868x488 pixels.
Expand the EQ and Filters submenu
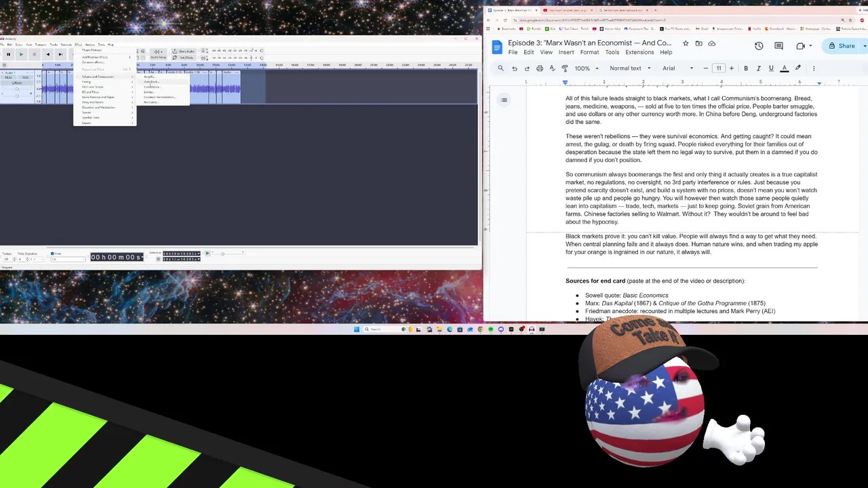point(105,92)
